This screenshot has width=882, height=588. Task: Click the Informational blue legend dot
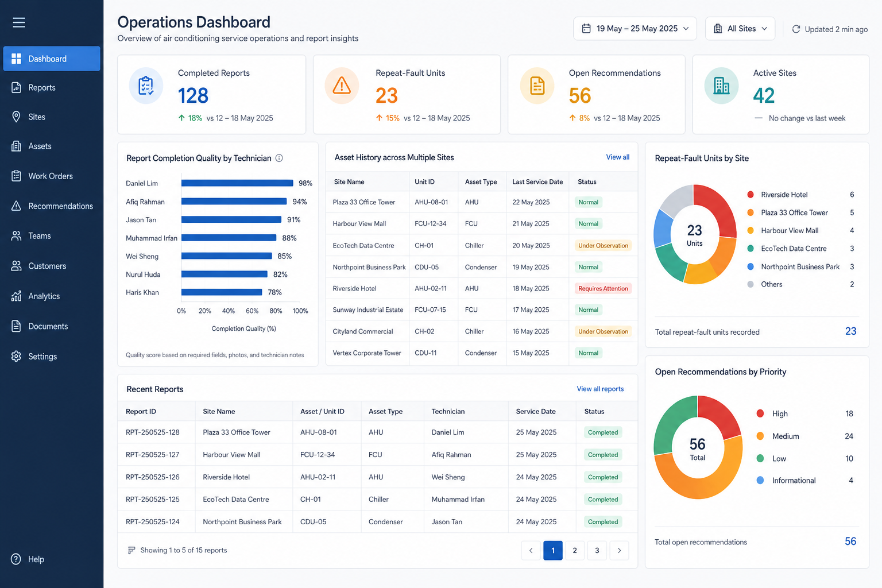(x=760, y=480)
